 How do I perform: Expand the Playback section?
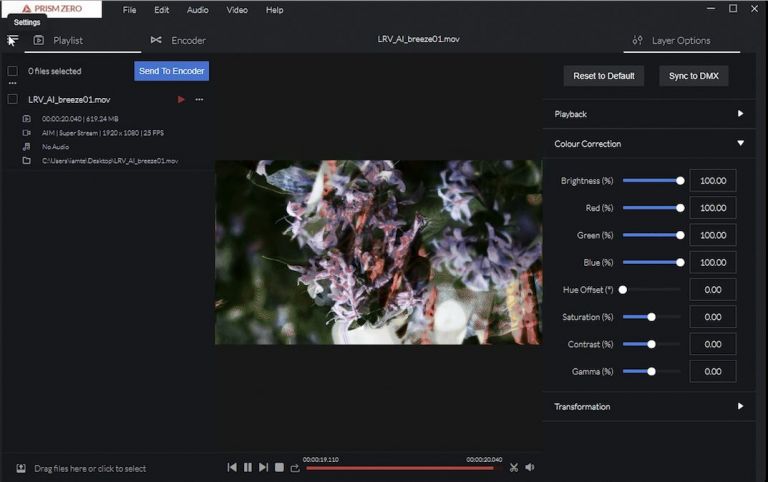(x=740, y=114)
